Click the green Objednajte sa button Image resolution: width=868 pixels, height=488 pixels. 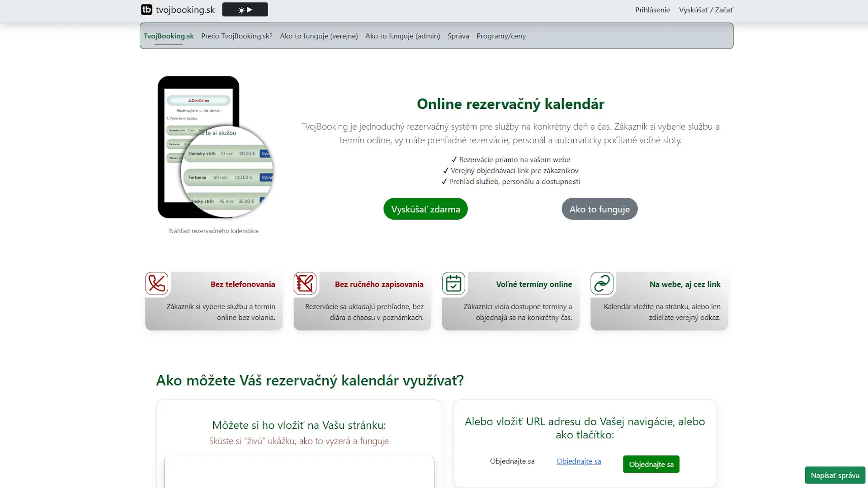(651, 464)
